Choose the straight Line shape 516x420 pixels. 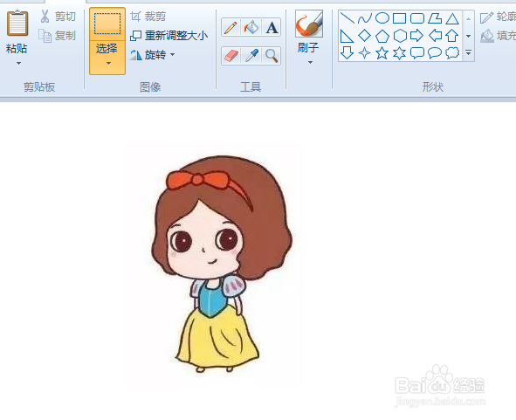pos(347,18)
